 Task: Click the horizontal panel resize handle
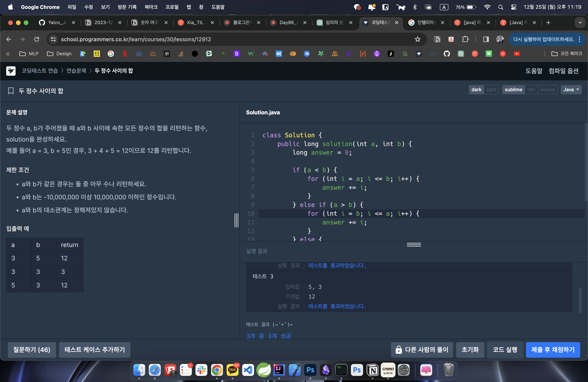[x=414, y=245]
